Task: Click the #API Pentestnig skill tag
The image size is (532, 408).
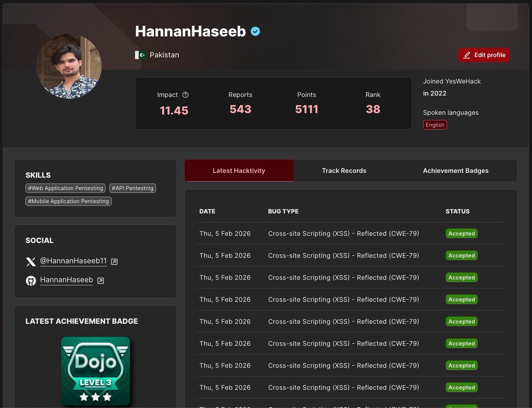Action: pos(133,188)
